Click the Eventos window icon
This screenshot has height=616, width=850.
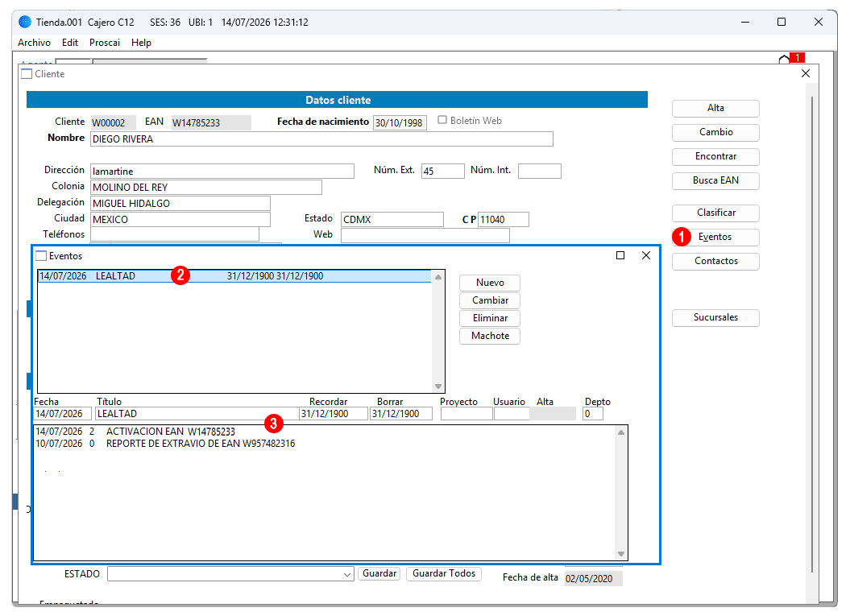point(41,256)
